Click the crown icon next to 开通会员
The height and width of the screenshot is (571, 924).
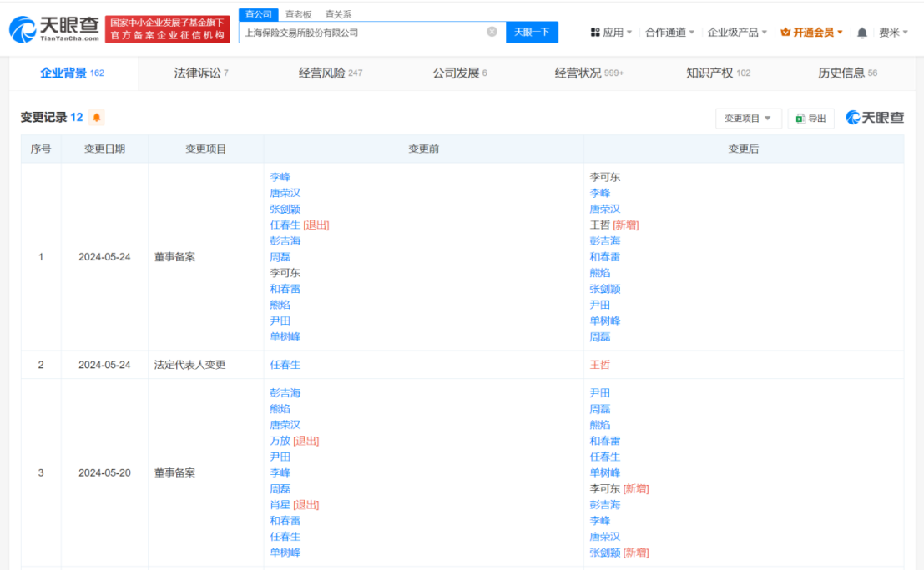click(787, 32)
